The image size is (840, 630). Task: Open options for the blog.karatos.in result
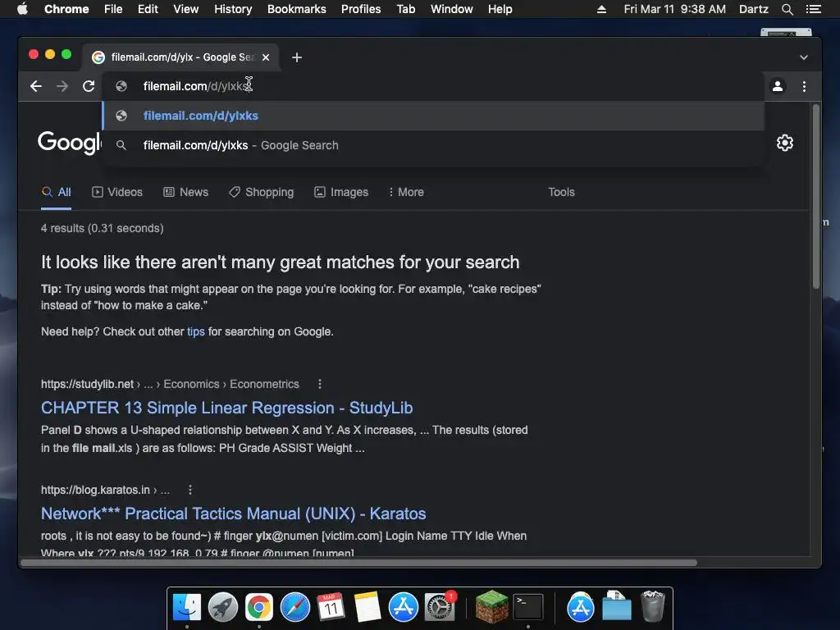[x=190, y=490]
